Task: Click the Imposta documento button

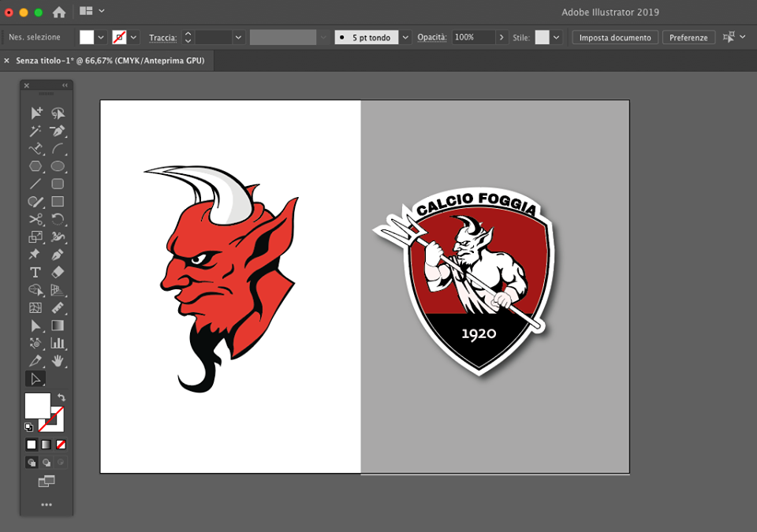Action: (615, 37)
